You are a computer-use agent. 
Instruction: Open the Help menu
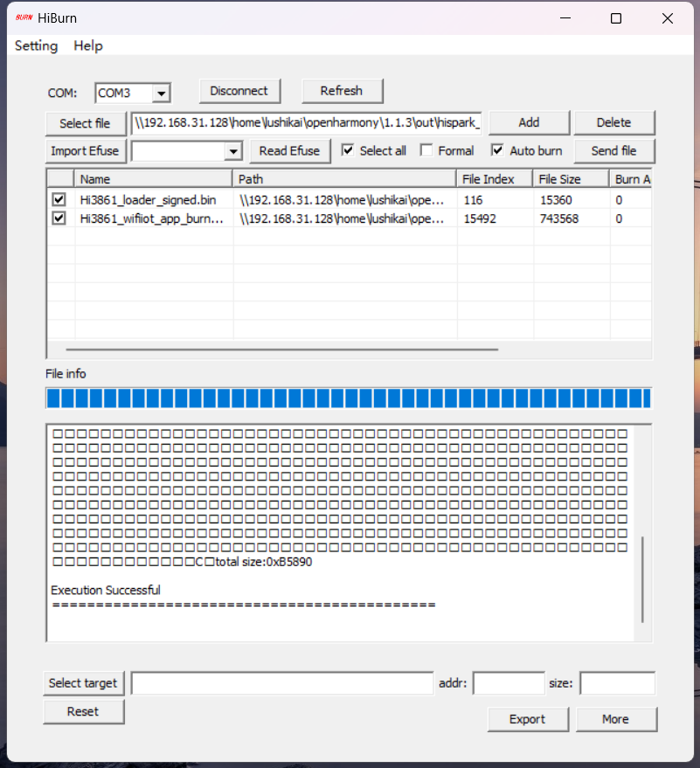click(88, 45)
